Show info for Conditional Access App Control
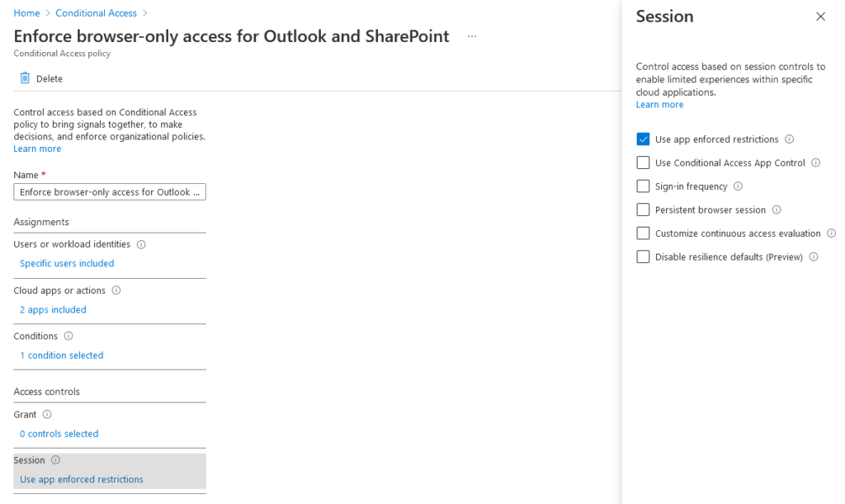This screenshot has height=504, width=845. 816,163
